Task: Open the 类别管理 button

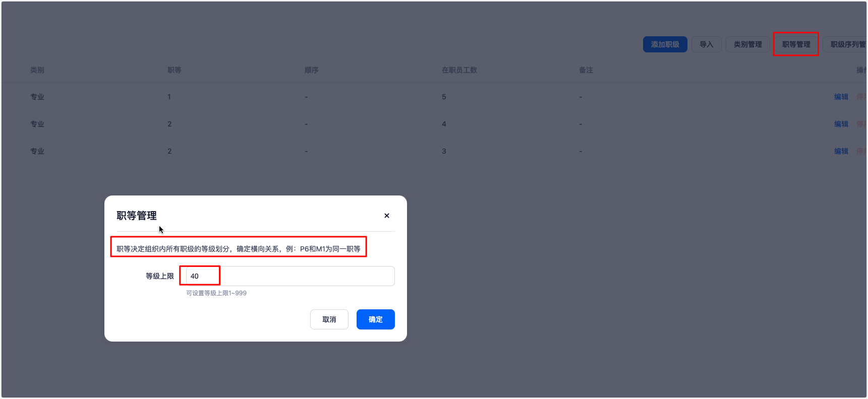Action: coord(747,44)
